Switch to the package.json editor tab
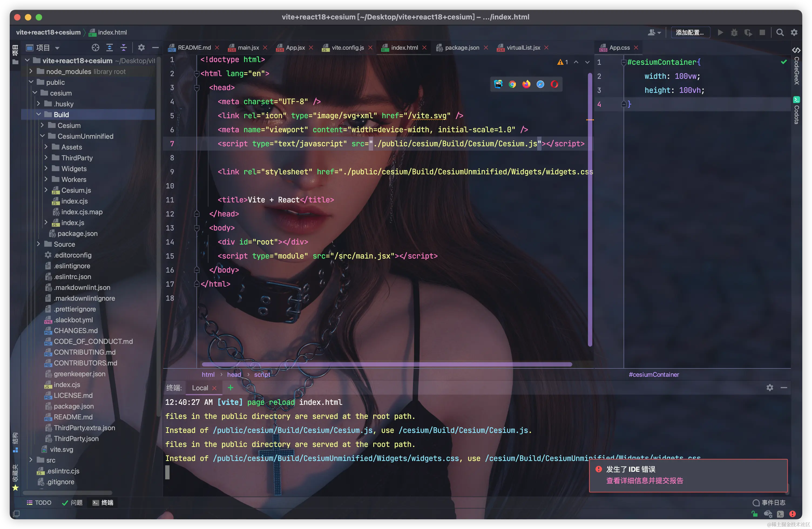 tap(462, 48)
